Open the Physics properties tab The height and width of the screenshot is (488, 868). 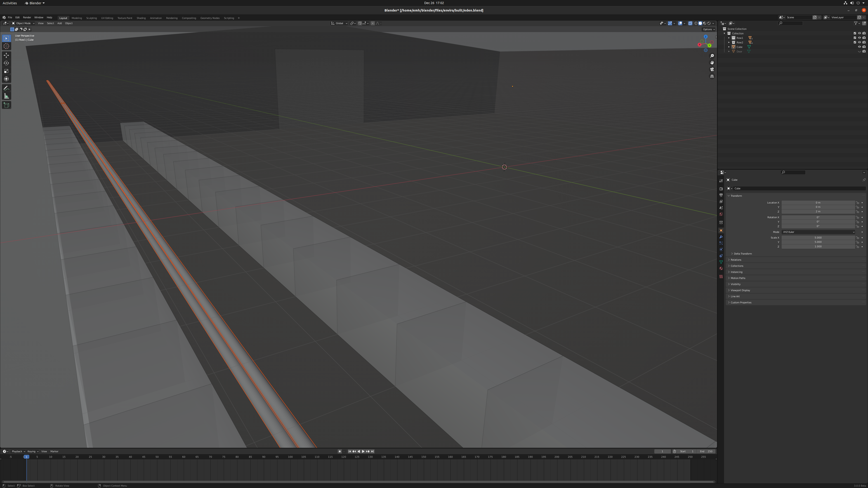coord(721,250)
